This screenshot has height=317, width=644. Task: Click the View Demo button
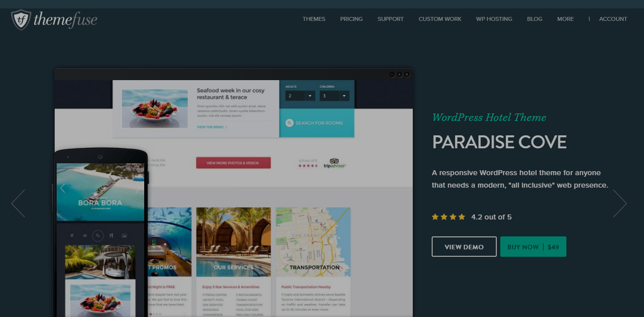[464, 247]
